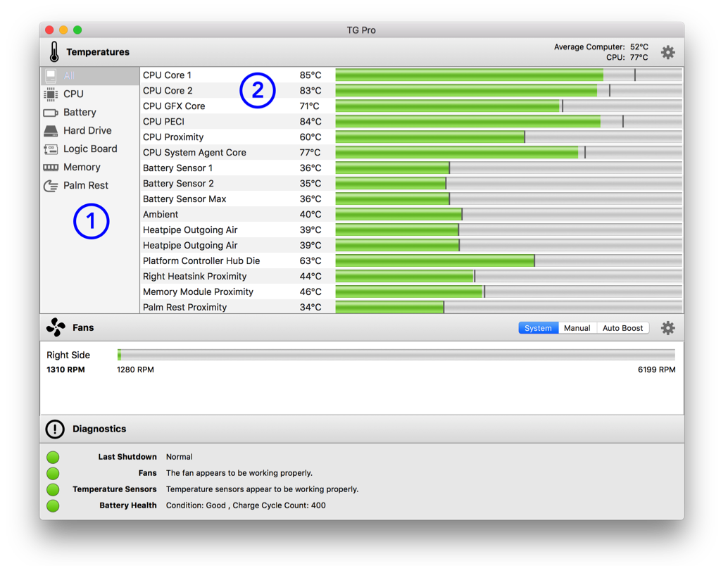The height and width of the screenshot is (566, 728).
Task: Open the Fans settings gear
Action: pyautogui.click(x=667, y=328)
